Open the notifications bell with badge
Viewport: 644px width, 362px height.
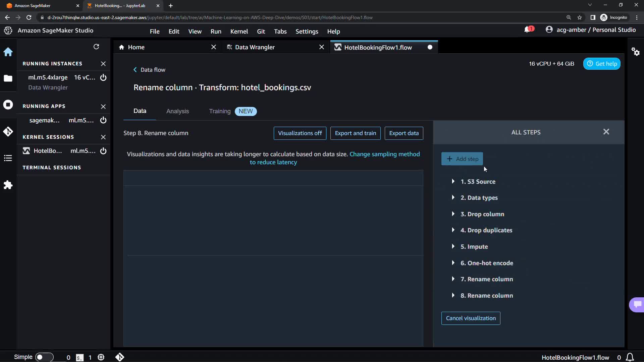tap(528, 30)
